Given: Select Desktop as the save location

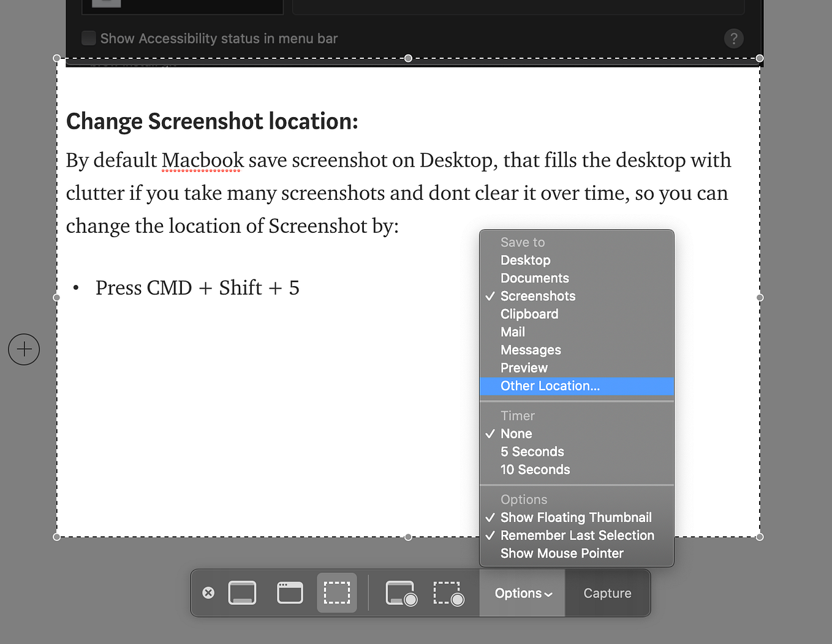Looking at the screenshot, I should pos(525,260).
